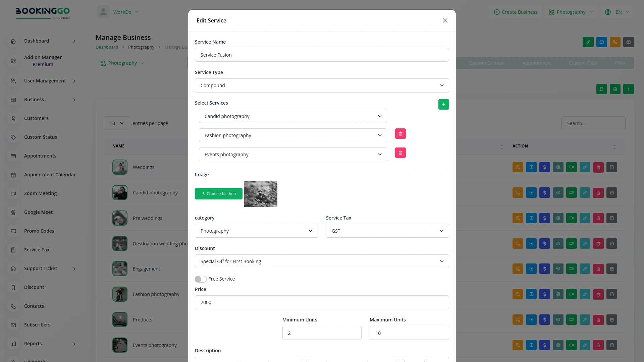Click the Service Tax sidebar entry
Viewport: 644px width, 362px height.
(37, 250)
